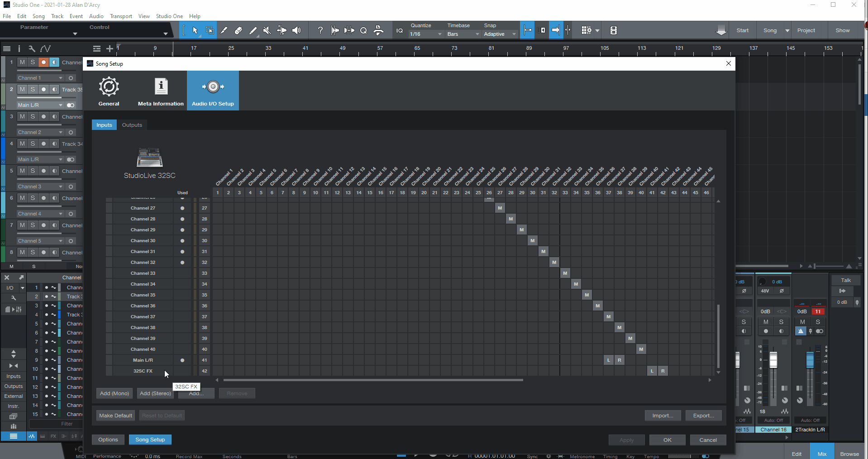Select the Eraser tool
The image size is (868, 459).
pos(238,30)
